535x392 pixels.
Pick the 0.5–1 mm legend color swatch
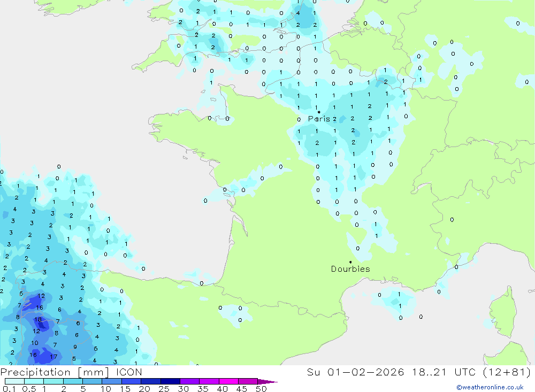tap(34, 381)
